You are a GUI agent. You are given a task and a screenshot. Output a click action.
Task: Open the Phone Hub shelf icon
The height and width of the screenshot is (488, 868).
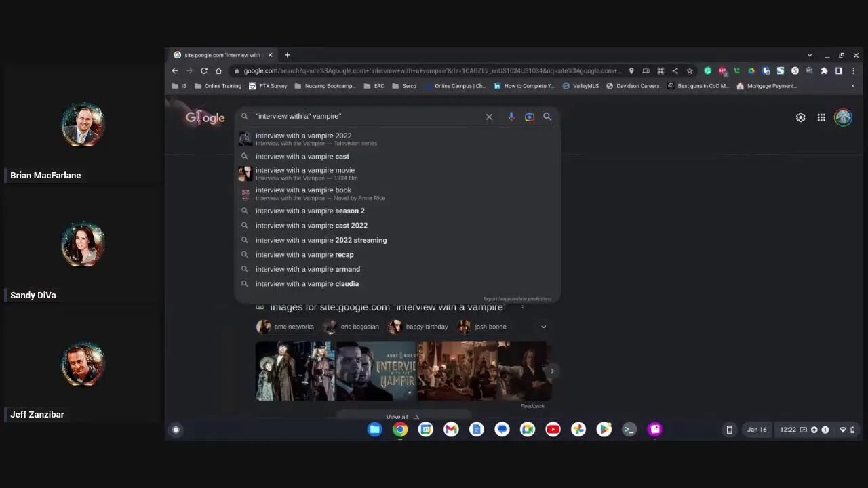tap(730, 430)
